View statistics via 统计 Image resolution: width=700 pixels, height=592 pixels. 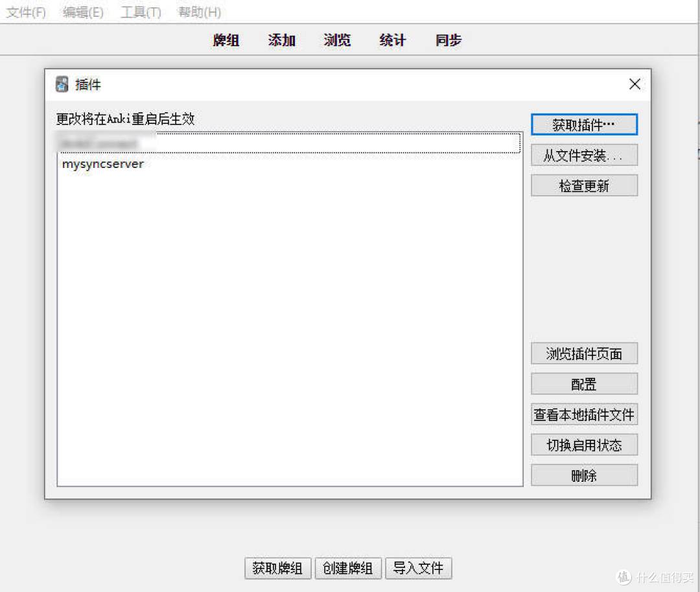[391, 40]
